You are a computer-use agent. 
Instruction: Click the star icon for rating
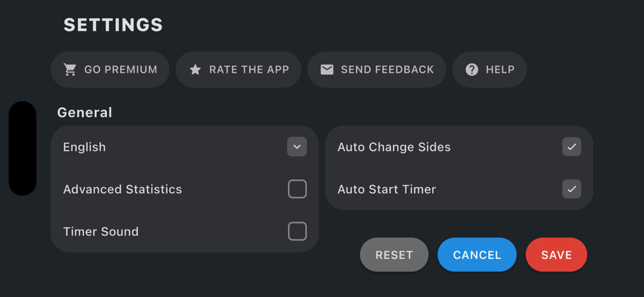pos(195,70)
